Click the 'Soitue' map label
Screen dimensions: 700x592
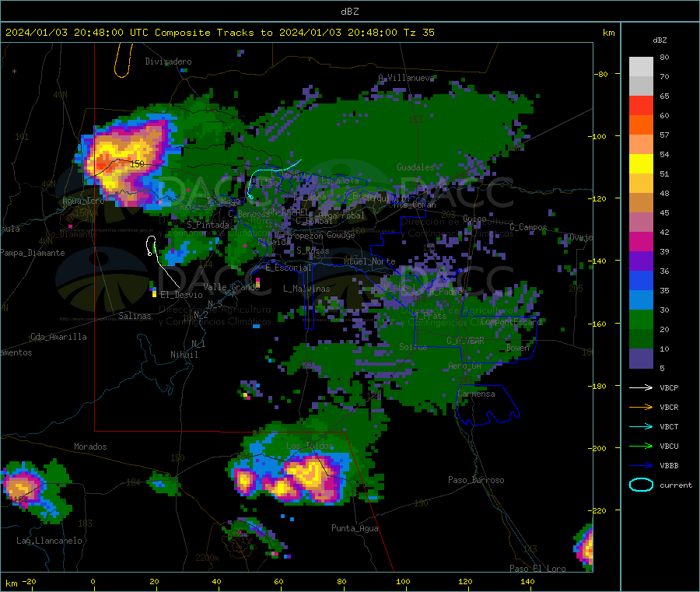(413, 346)
